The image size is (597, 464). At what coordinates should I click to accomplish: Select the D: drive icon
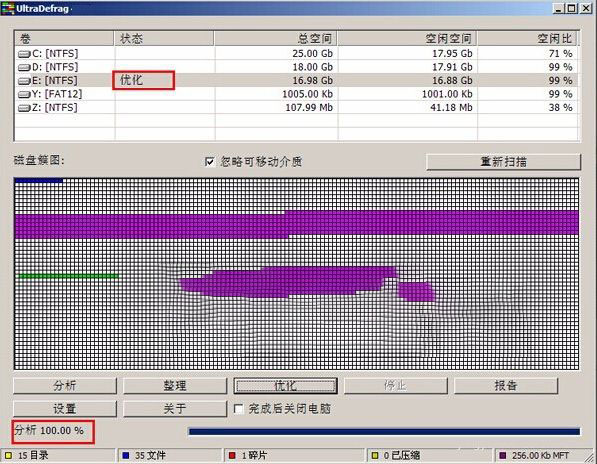point(24,67)
